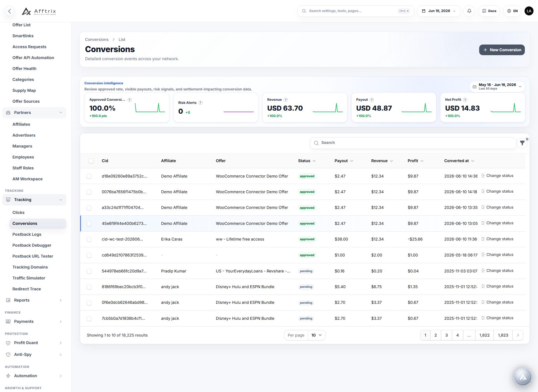The width and height of the screenshot is (538, 392).
Task: Expand the Reports sidebar section
Action: [x=34, y=300]
